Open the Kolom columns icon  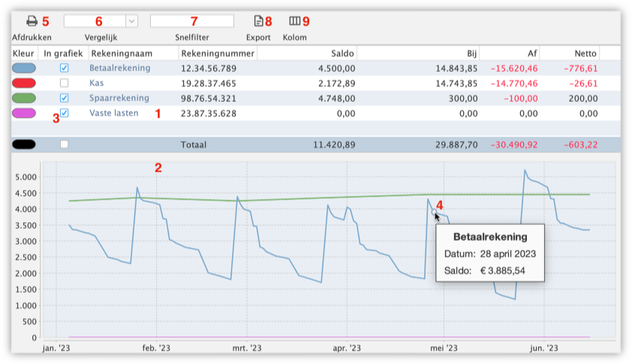pyautogui.click(x=294, y=21)
